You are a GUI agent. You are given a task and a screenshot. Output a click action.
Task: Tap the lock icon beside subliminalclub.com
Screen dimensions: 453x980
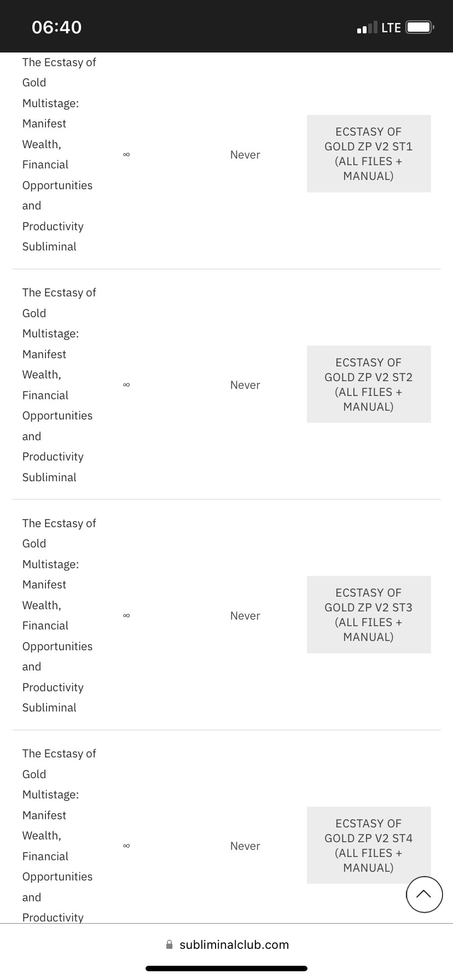pyautogui.click(x=169, y=944)
